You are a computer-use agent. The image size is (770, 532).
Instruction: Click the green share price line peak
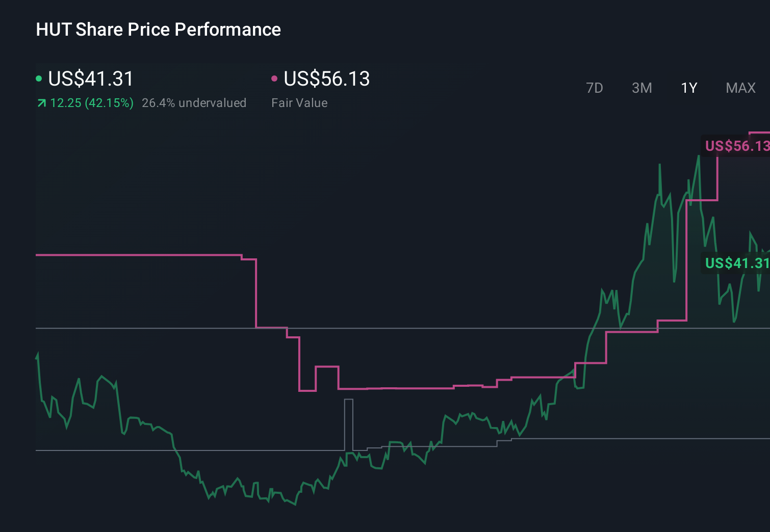click(699, 155)
